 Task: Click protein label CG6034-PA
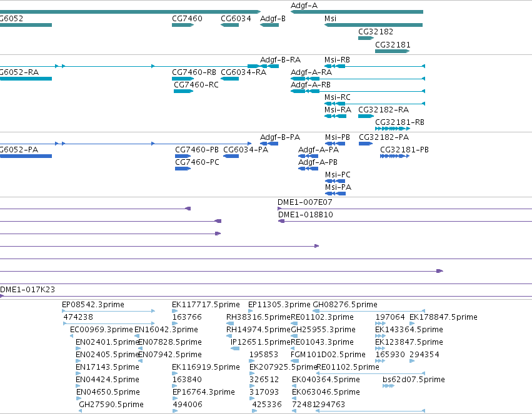[x=246, y=150]
